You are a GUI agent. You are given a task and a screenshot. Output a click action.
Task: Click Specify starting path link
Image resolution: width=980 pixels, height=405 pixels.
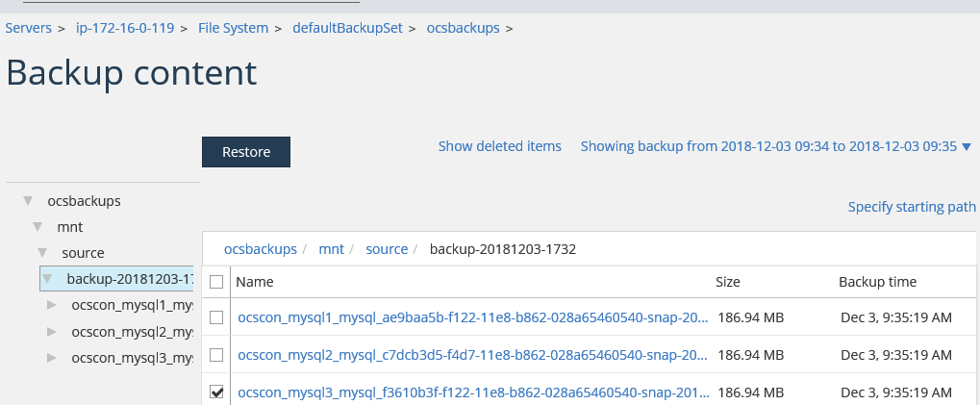click(912, 207)
